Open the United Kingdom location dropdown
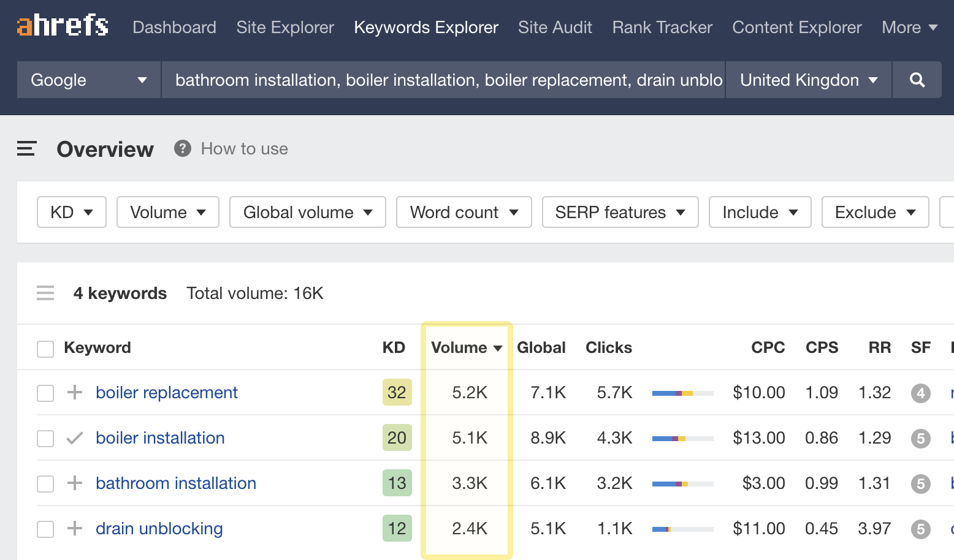The width and height of the screenshot is (954, 560). pyautogui.click(x=807, y=80)
